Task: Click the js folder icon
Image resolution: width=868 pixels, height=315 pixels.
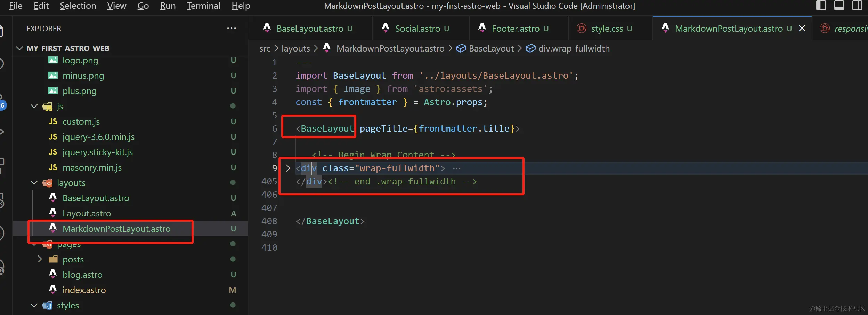Action: pos(47,106)
